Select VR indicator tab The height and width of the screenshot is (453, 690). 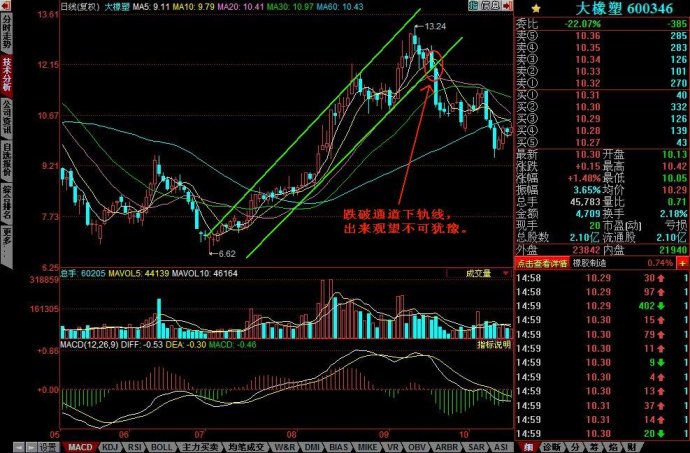393,447
